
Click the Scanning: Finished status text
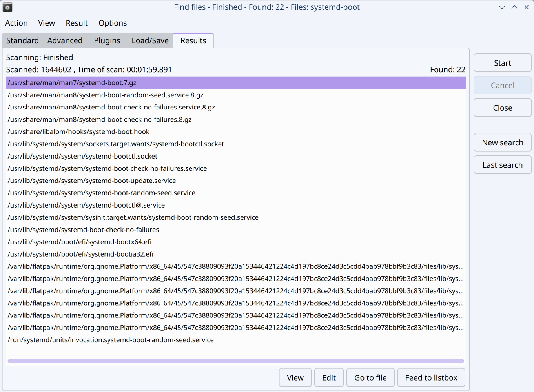40,58
